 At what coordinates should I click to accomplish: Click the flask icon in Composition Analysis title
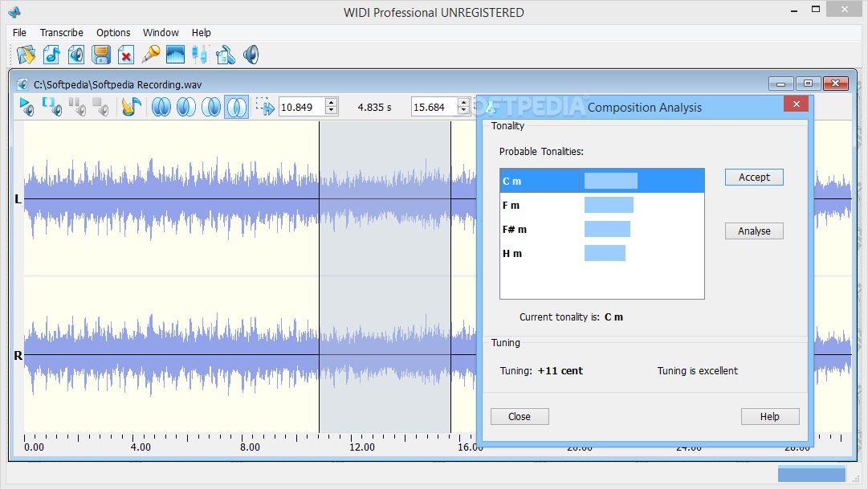pos(491,108)
